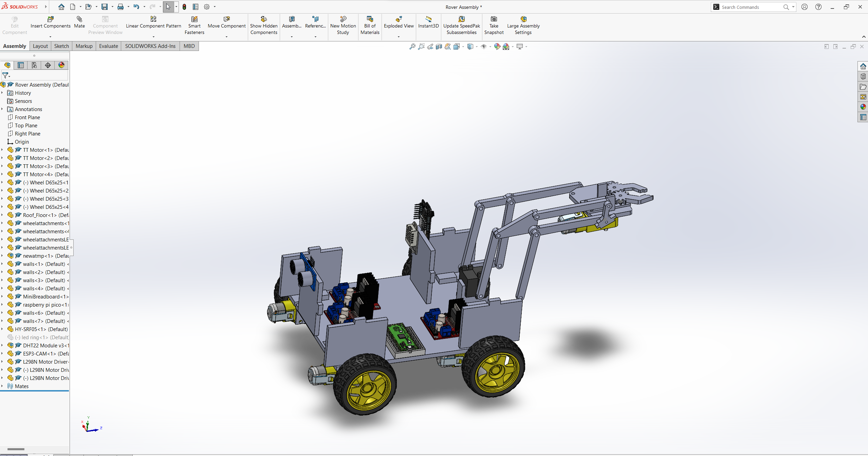Take a Snapshot of the assembly
868x456 pixels.
pos(494,25)
